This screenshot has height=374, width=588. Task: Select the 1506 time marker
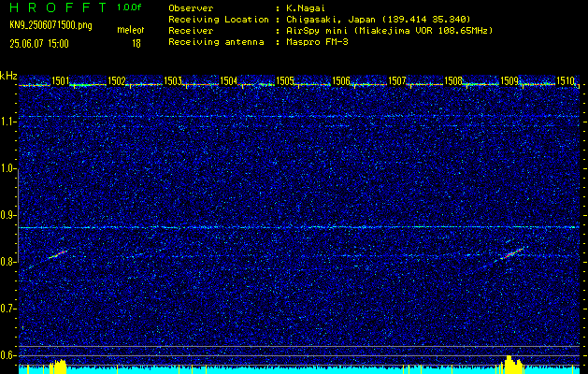(341, 80)
